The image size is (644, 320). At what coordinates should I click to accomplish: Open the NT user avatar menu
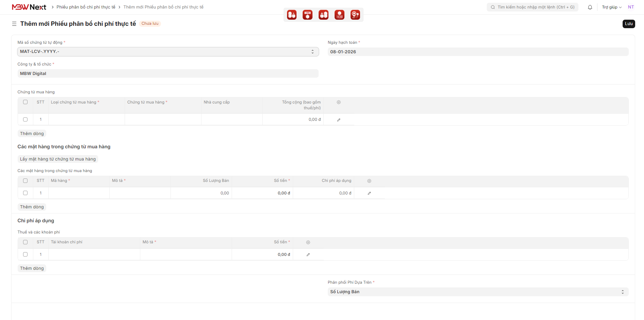[x=631, y=7]
